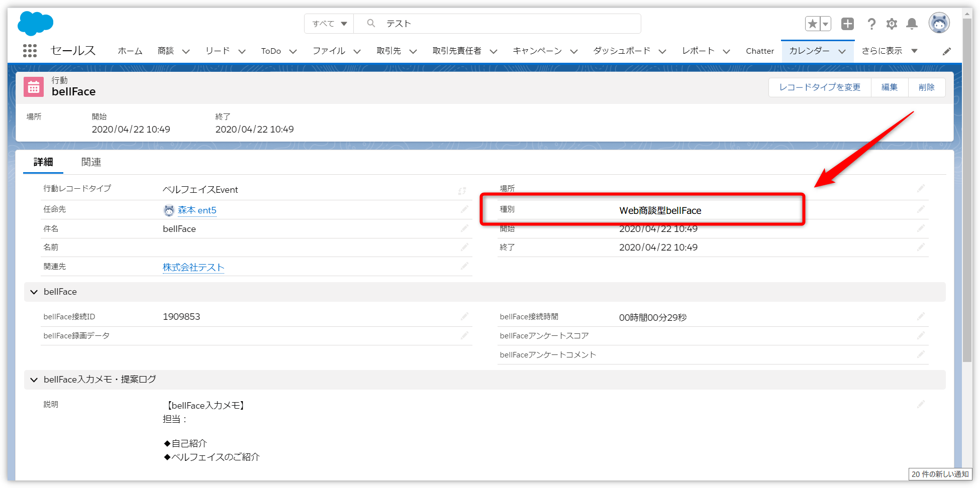980x488 pixels.
Task: Collapse the bellFace入力メモ・提案ログ section
Action: 34,380
